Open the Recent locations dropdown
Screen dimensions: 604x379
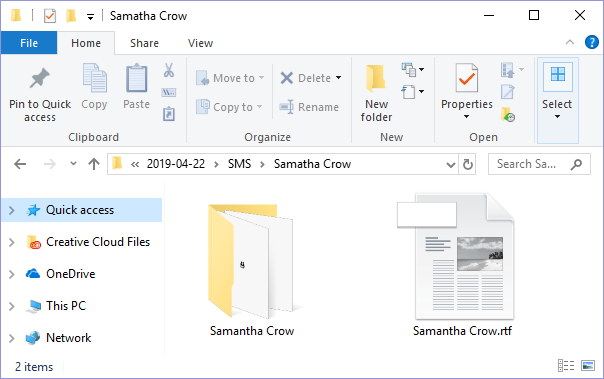73,164
